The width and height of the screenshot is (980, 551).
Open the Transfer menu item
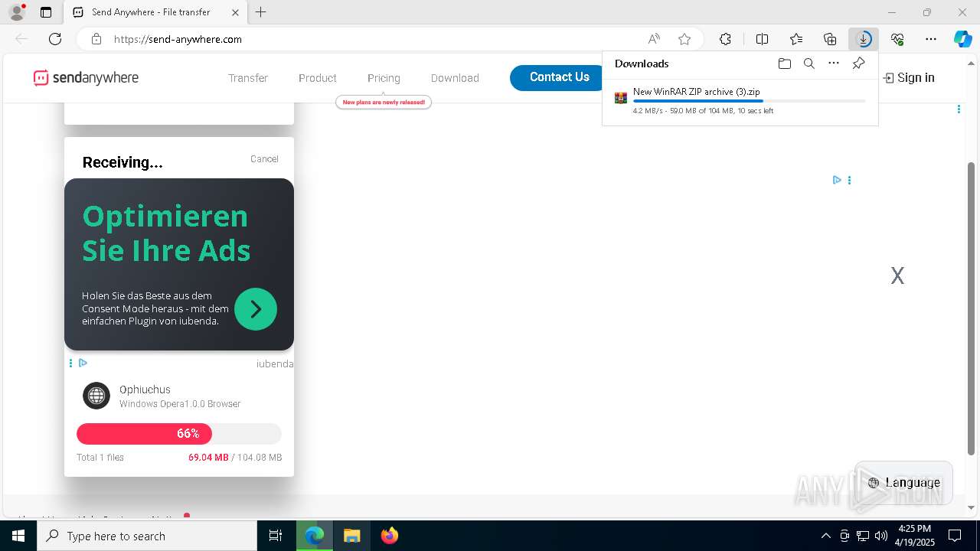tap(248, 78)
